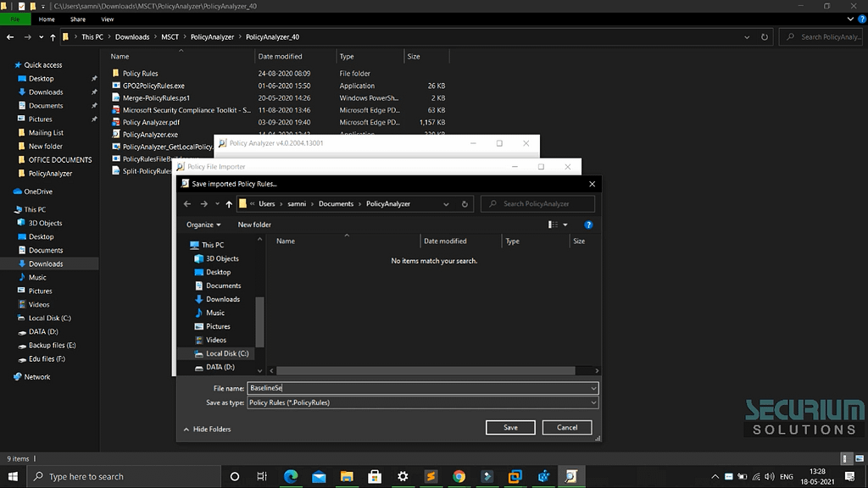
Task: Click the Task View taskbar icon
Action: click(262, 476)
